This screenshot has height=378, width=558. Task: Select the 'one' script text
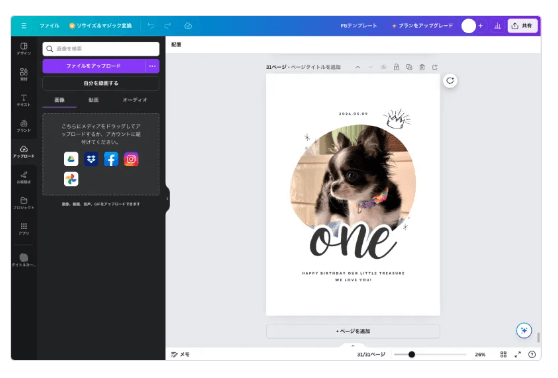pos(353,241)
